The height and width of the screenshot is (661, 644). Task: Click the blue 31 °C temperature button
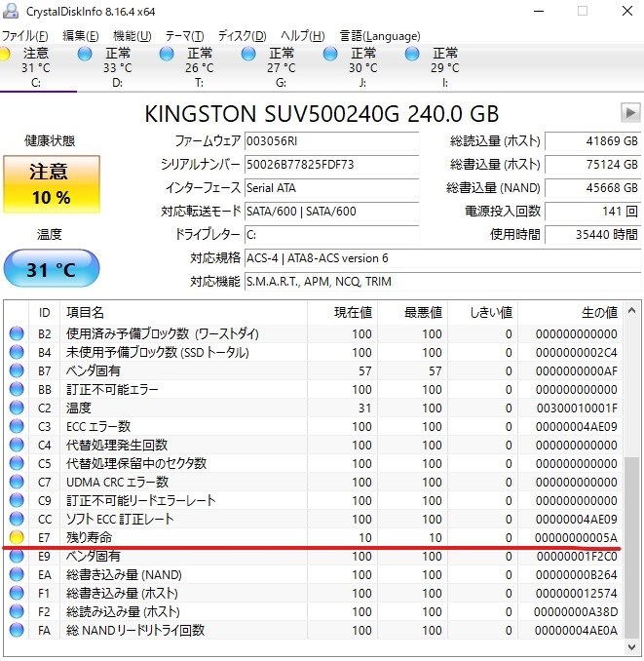(x=52, y=268)
